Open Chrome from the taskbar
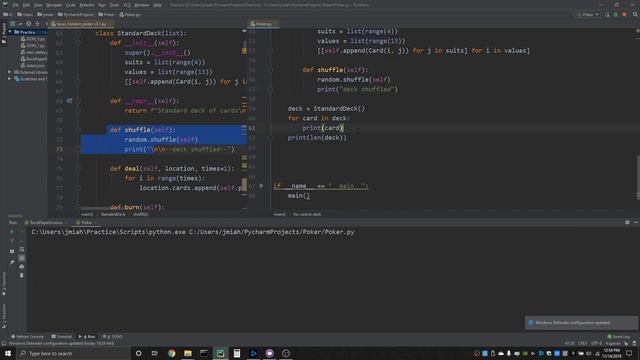Viewport: 640px width, 360px height. coord(171,353)
